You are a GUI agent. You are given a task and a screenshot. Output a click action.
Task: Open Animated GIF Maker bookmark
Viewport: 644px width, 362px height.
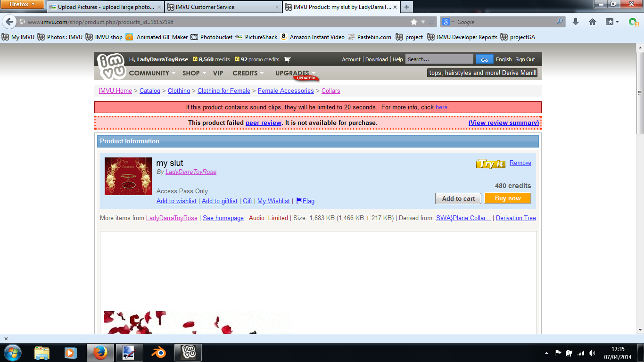157,37
